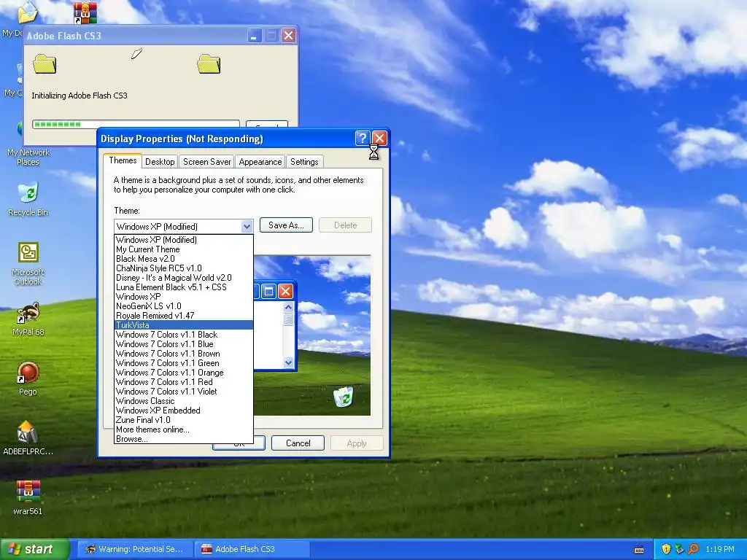The height and width of the screenshot is (560, 747).
Task: Switch to the Screen Saver tab
Action: 206,162
